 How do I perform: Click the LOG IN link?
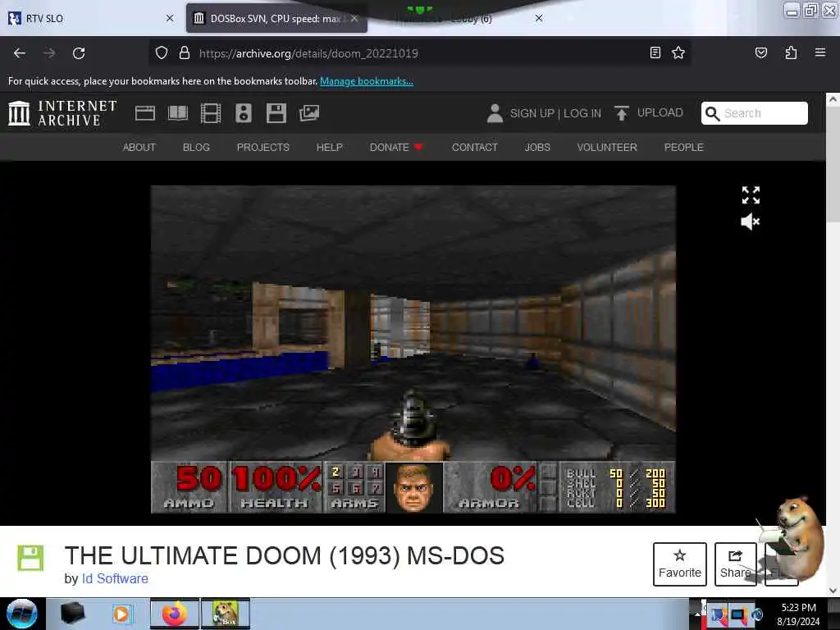click(582, 113)
